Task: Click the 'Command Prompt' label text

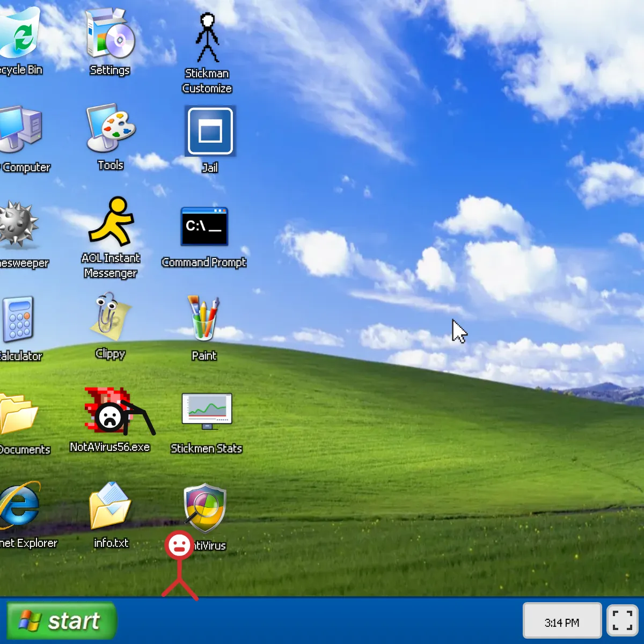Action: [204, 262]
